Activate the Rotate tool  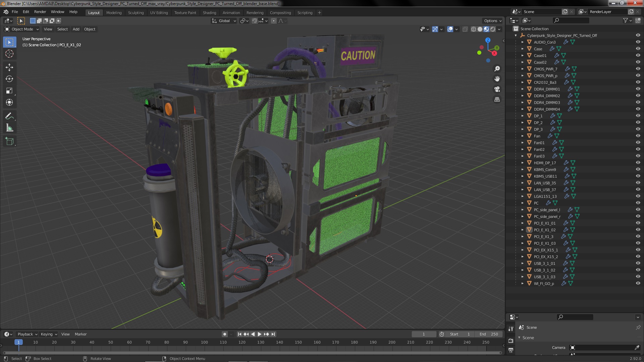pos(9,79)
